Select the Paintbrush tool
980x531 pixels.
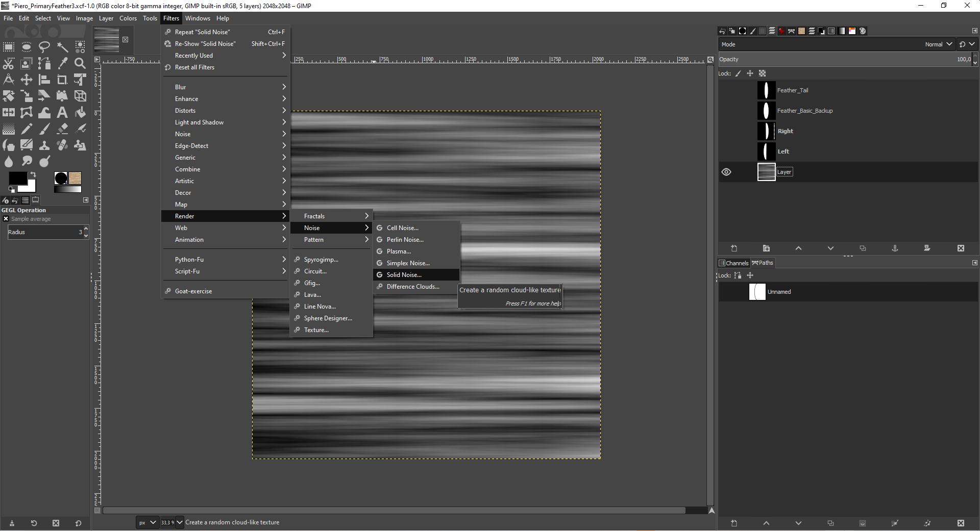click(44, 129)
